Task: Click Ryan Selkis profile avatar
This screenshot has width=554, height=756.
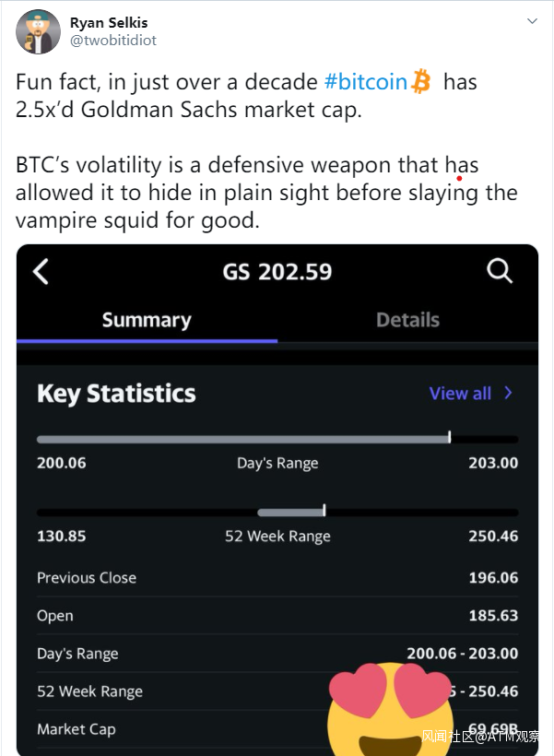Action: tap(38, 32)
